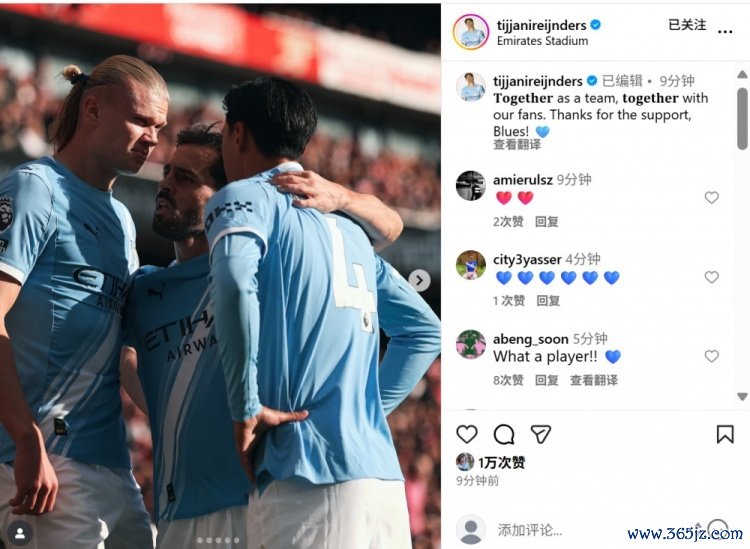Open tijjanireijnders profile picture in header
This screenshot has height=549, width=750.
pyautogui.click(x=471, y=32)
